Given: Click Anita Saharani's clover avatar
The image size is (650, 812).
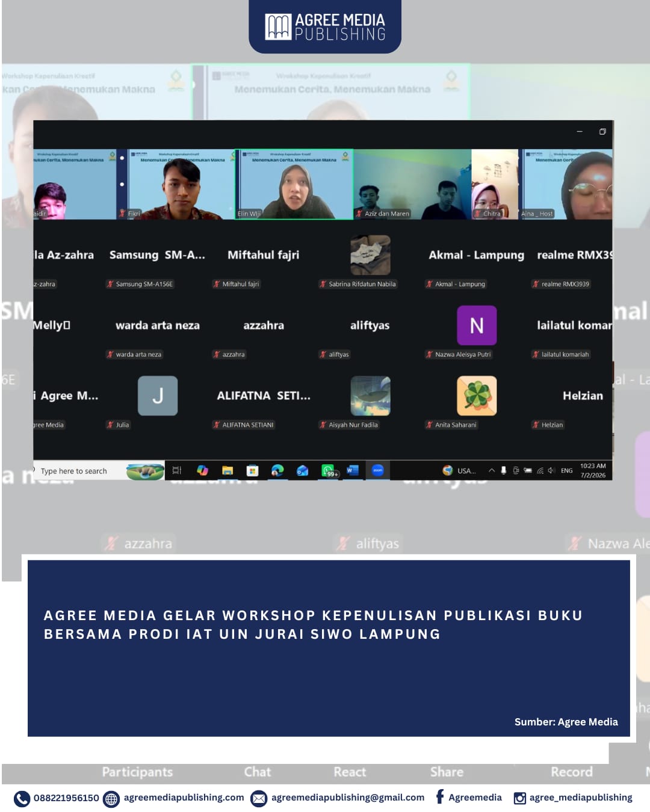Looking at the screenshot, I should (477, 396).
